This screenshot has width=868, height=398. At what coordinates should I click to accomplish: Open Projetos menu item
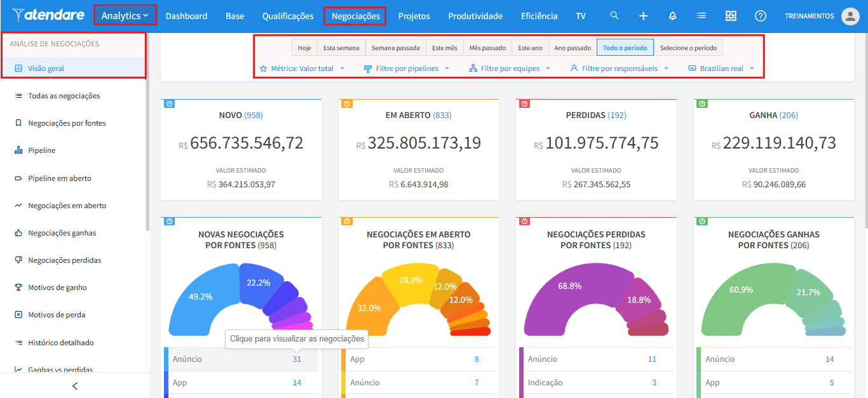[414, 16]
